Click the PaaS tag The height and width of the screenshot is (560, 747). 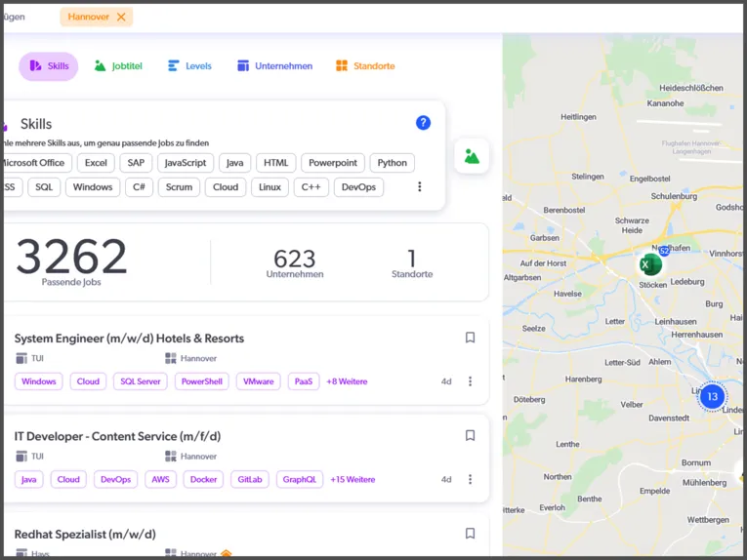click(304, 381)
